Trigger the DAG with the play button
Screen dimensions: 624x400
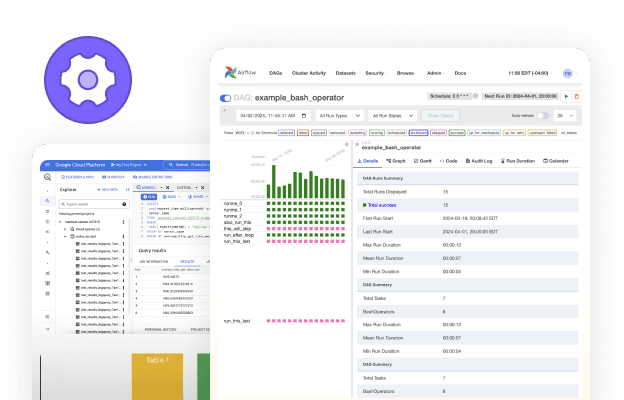566,96
